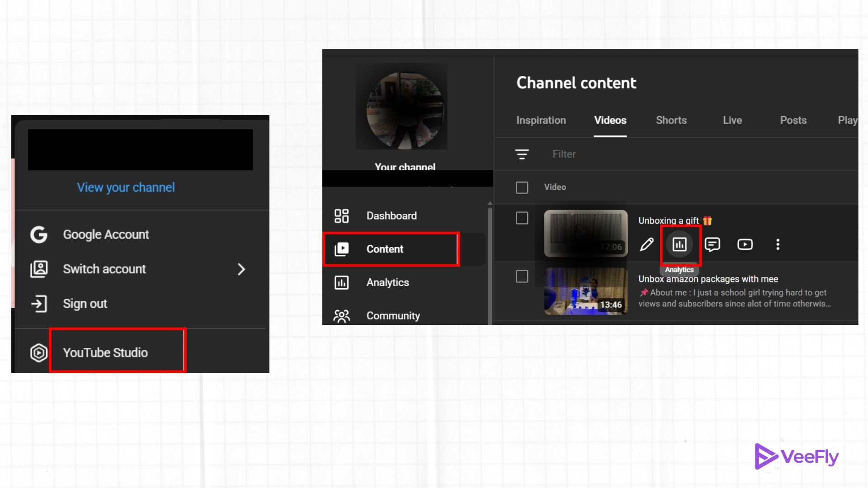Open the Live tab
The image size is (868, 488).
point(732,120)
